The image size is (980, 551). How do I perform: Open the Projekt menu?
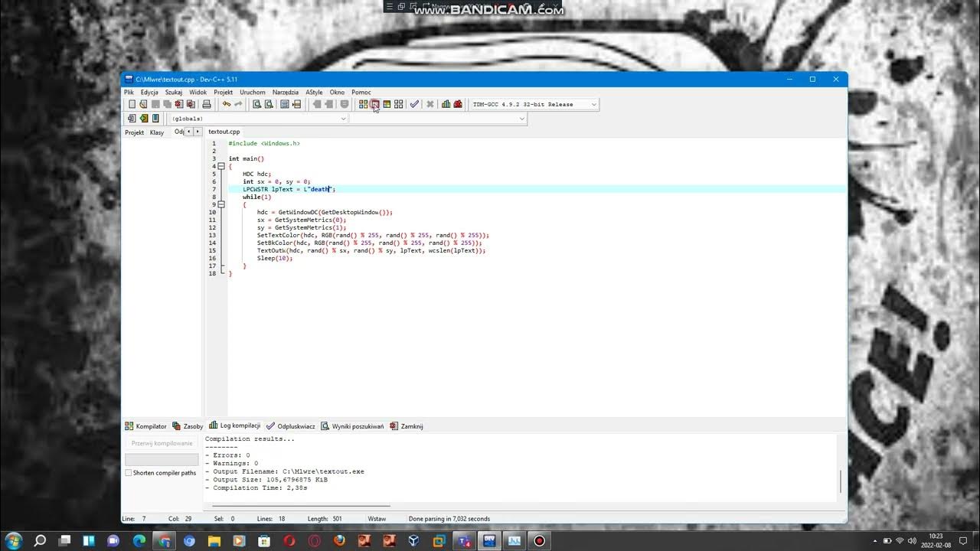[x=224, y=92]
